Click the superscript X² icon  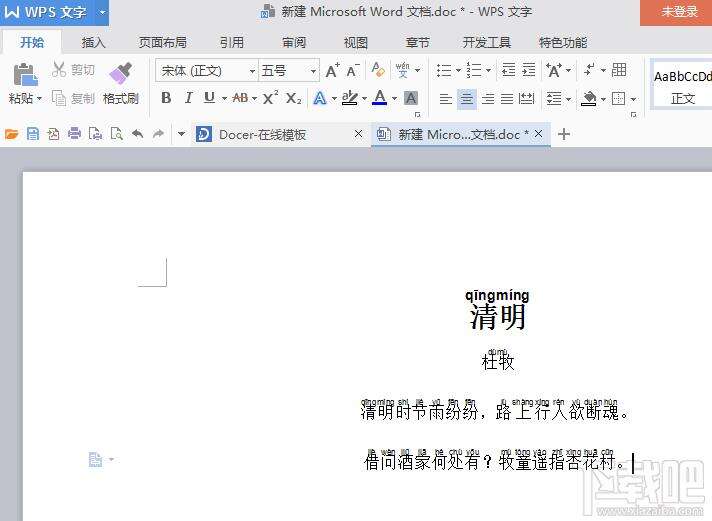271,98
